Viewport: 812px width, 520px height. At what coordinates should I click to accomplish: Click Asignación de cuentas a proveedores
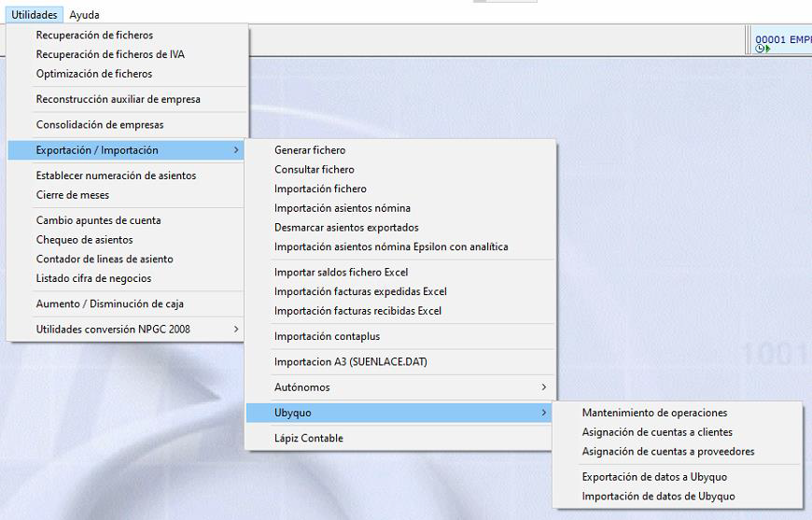[x=678, y=451]
